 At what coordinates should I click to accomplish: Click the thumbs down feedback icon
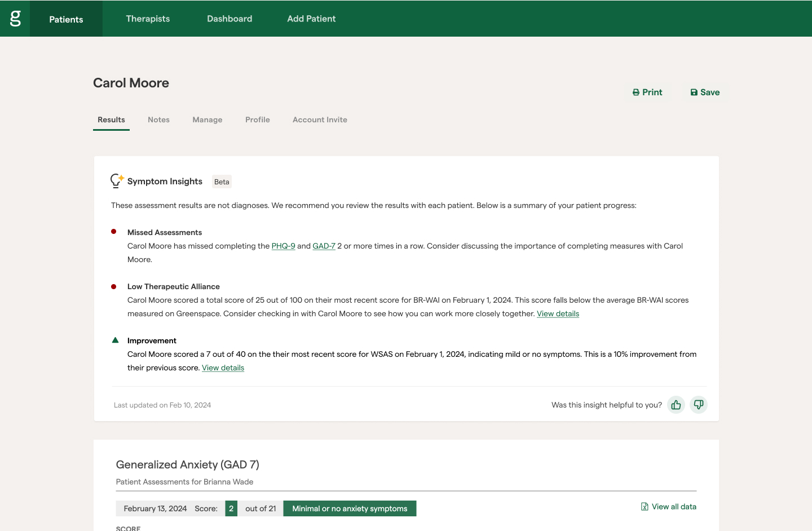click(x=698, y=405)
